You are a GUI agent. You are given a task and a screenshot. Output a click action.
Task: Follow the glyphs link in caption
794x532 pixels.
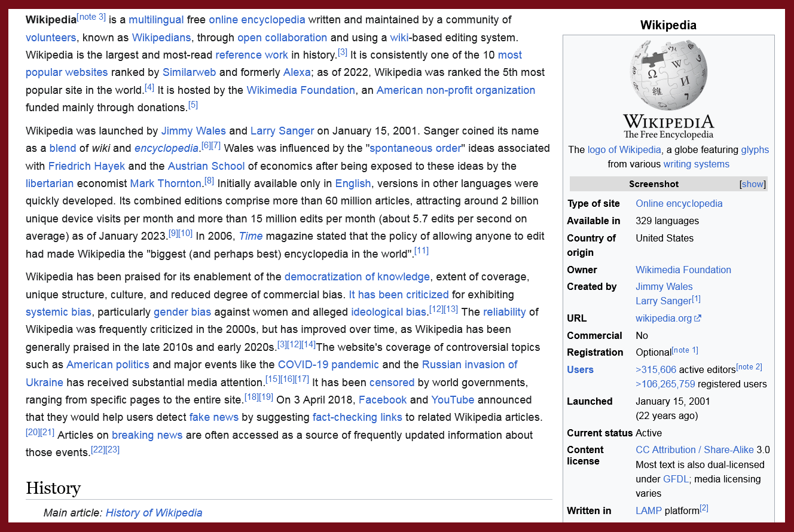(755, 149)
